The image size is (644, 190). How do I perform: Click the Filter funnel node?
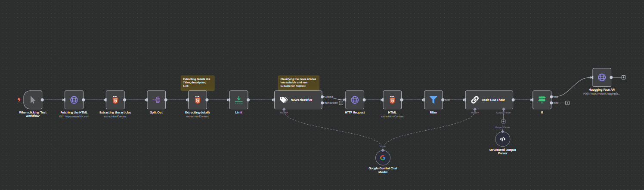tap(433, 100)
